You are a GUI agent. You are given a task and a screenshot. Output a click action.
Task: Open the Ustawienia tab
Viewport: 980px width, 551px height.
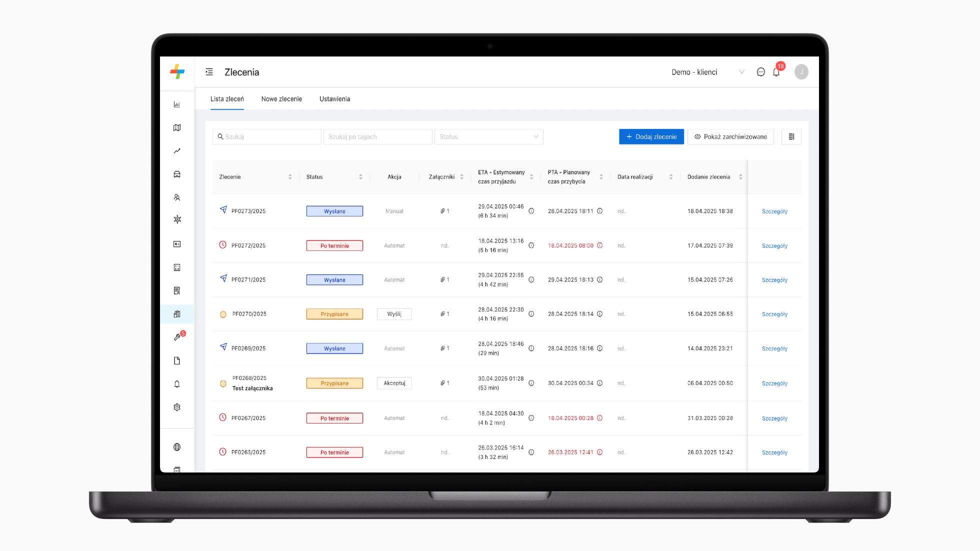click(334, 99)
